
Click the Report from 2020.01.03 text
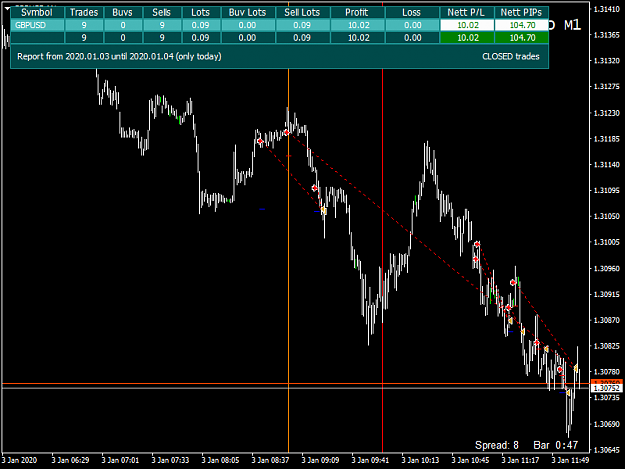point(119,57)
